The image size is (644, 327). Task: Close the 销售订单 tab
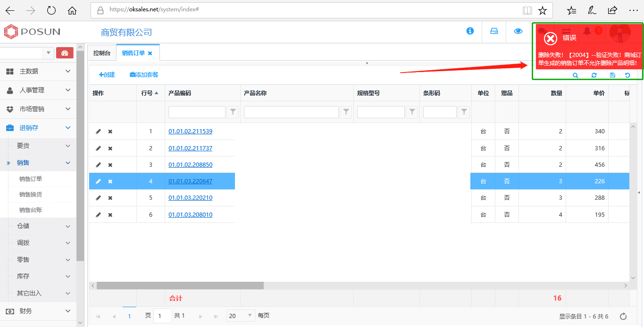coord(150,53)
